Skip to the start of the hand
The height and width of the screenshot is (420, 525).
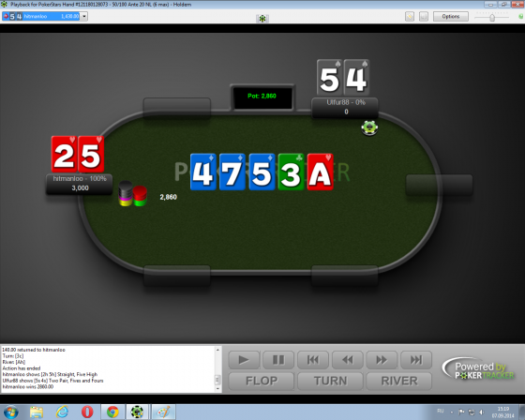click(313, 360)
